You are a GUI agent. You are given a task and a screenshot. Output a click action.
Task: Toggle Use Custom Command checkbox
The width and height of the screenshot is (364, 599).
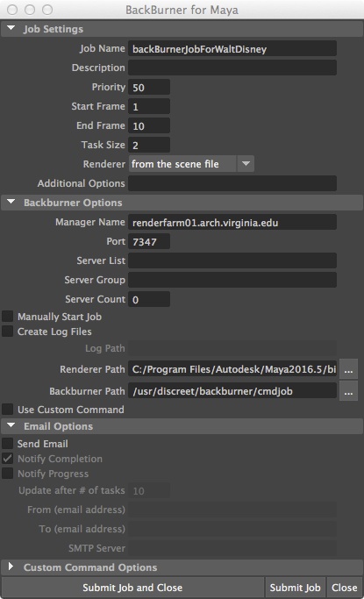tap(8, 410)
